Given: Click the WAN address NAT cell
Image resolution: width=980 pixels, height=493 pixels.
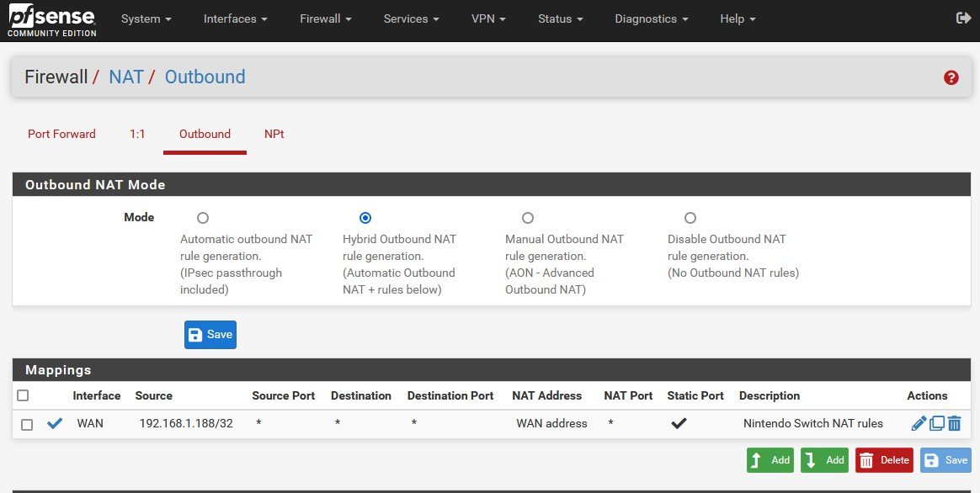Looking at the screenshot, I should click(551, 424).
